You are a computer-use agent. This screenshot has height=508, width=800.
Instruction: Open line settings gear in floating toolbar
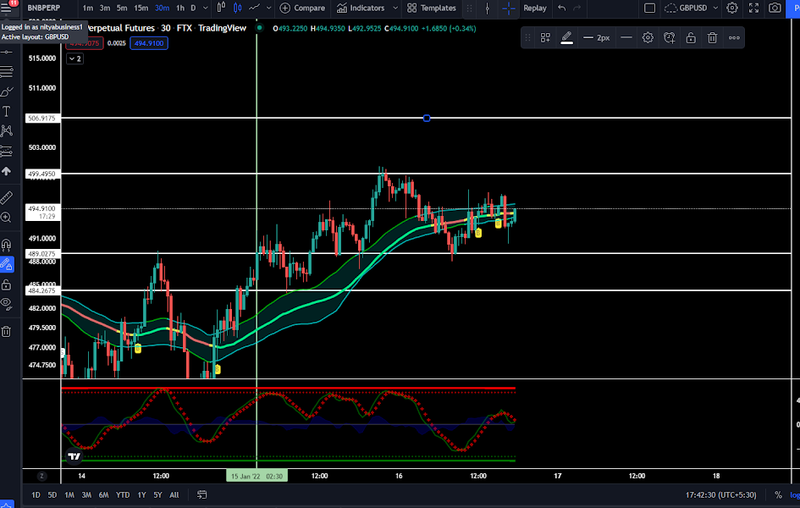pos(648,38)
